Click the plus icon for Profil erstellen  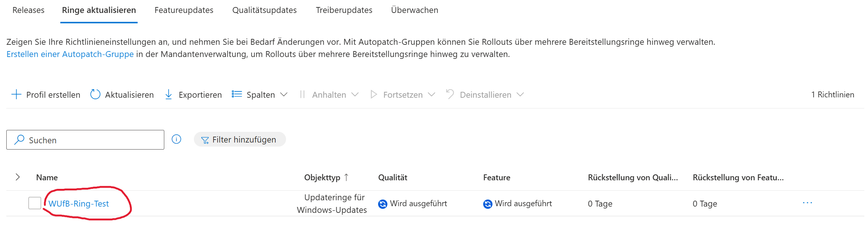pos(16,94)
